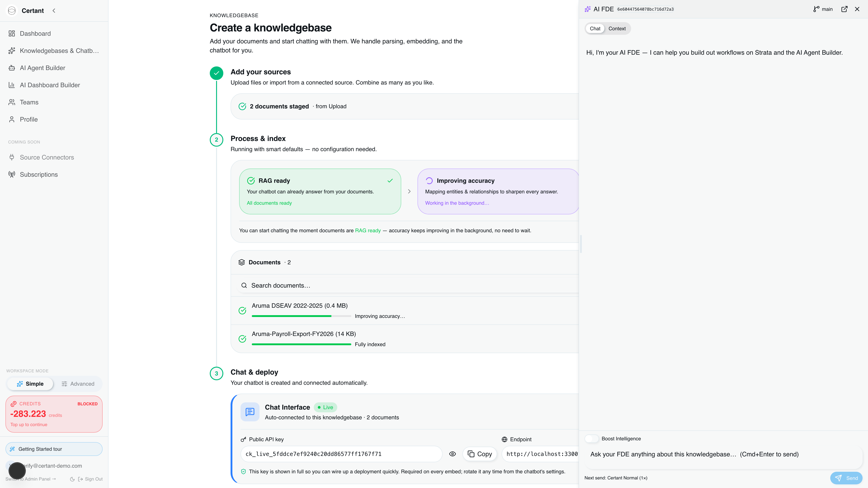Image resolution: width=868 pixels, height=488 pixels.
Task: Close the AI FDE panel
Action: (857, 9)
